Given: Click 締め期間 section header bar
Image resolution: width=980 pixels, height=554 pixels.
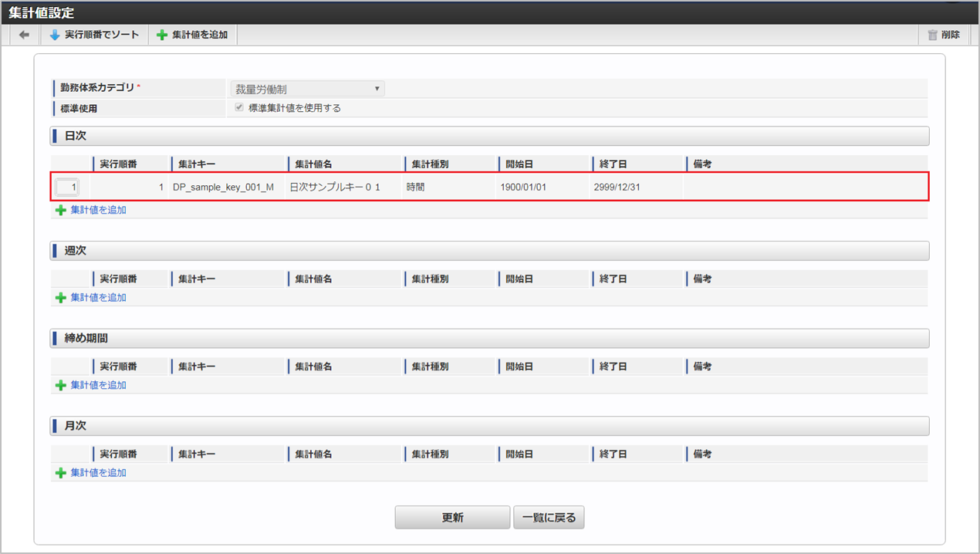Looking at the screenshot, I should pos(489,338).
